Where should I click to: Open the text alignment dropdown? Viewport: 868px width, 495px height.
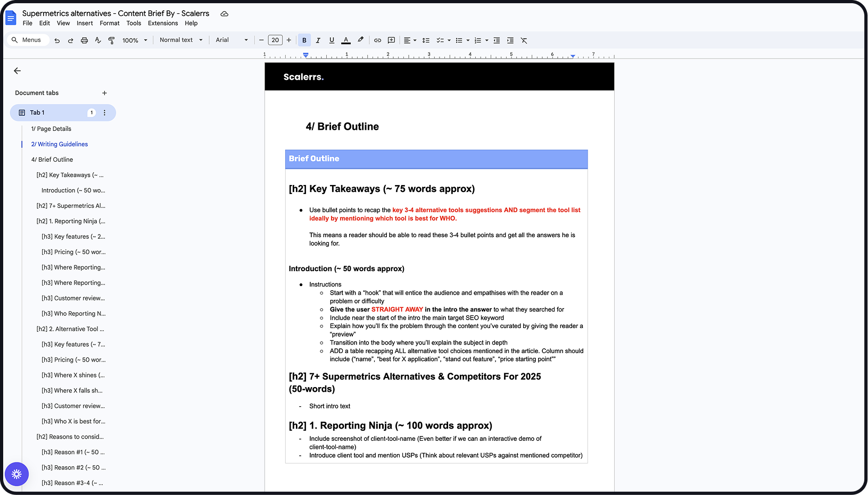[410, 40]
